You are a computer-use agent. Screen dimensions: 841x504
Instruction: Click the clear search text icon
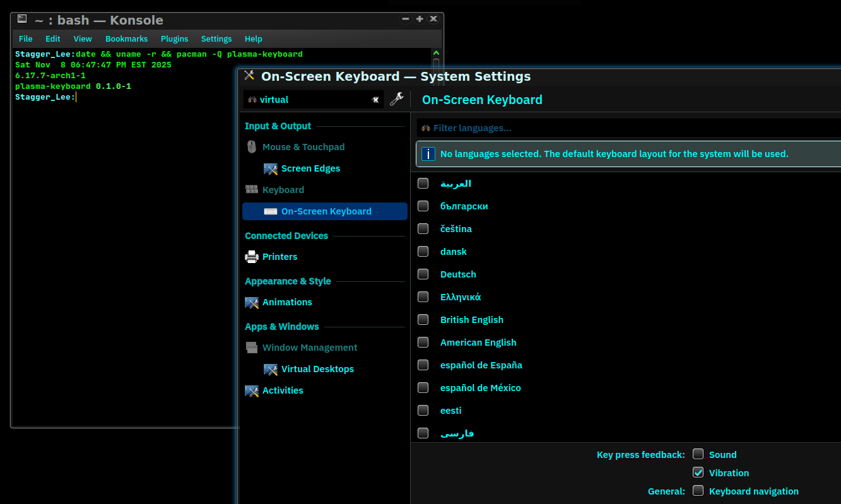coord(375,100)
